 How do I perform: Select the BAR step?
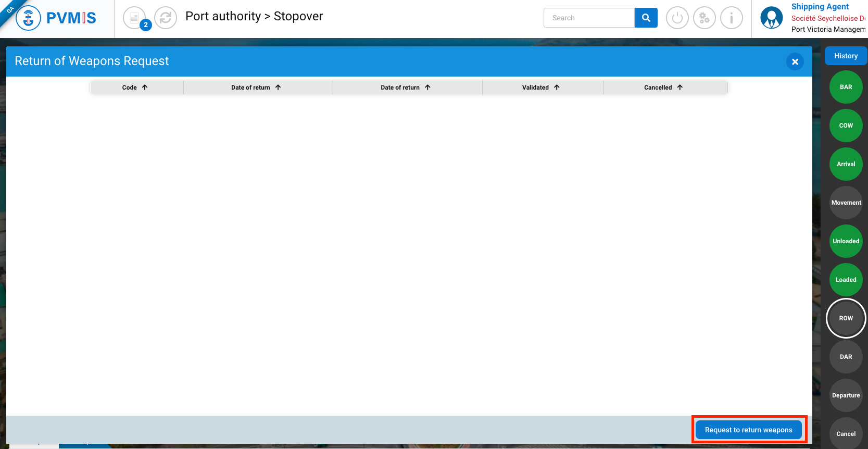point(846,87)
